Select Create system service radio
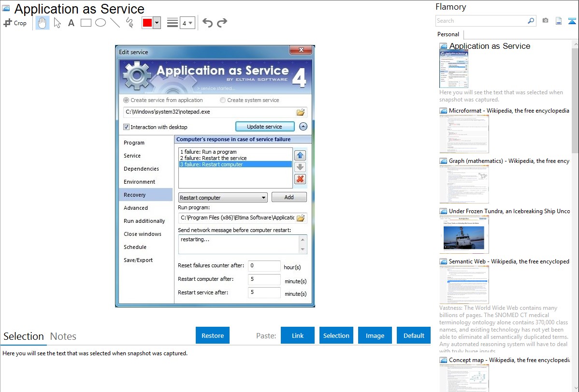The height and width of the screenshot is (392, 579). [223, 100]
